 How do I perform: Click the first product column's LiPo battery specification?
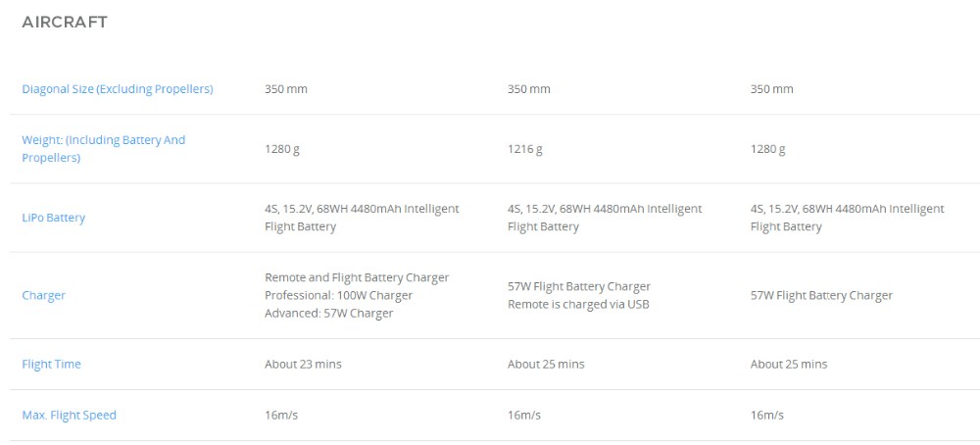pos(361,218)
